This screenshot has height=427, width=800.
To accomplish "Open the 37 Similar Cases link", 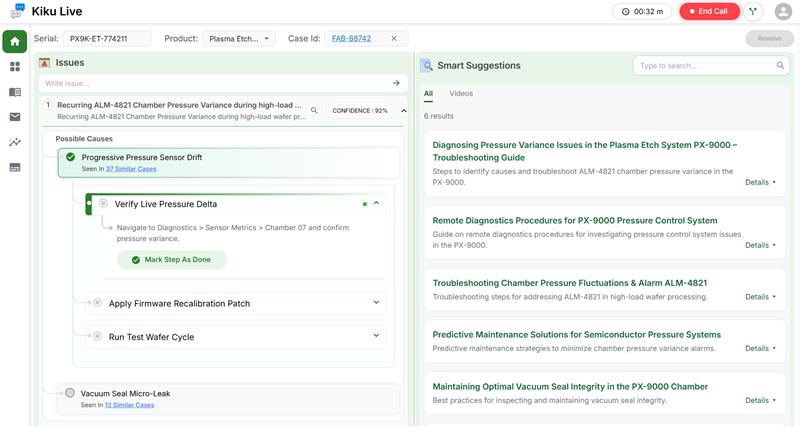I will tap(130, 169).
